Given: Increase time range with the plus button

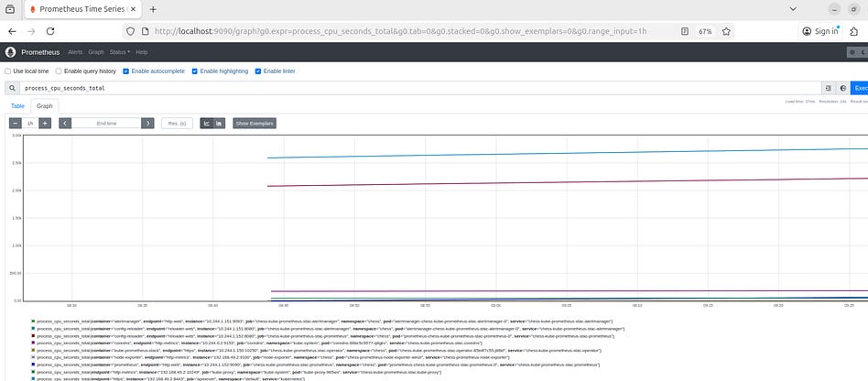Looking at the screenshot, I should point(45,124).
